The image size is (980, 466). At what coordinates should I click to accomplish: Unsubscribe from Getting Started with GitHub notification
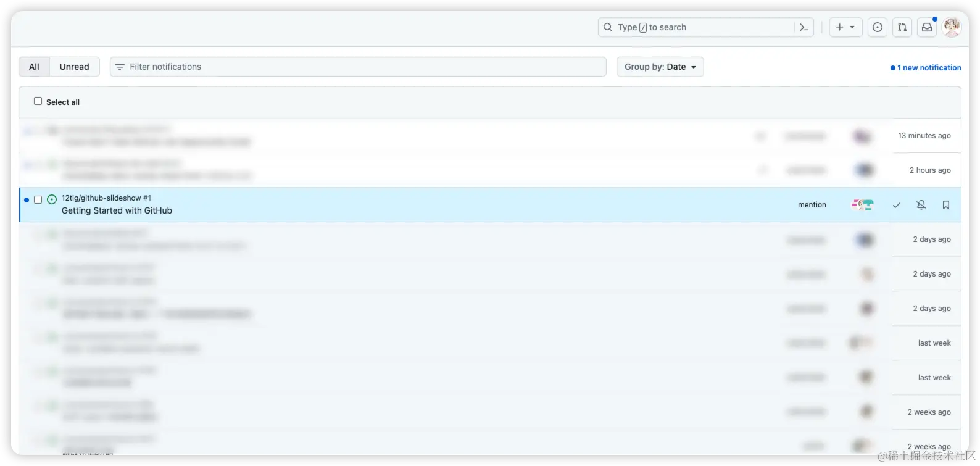pos(921,205)
